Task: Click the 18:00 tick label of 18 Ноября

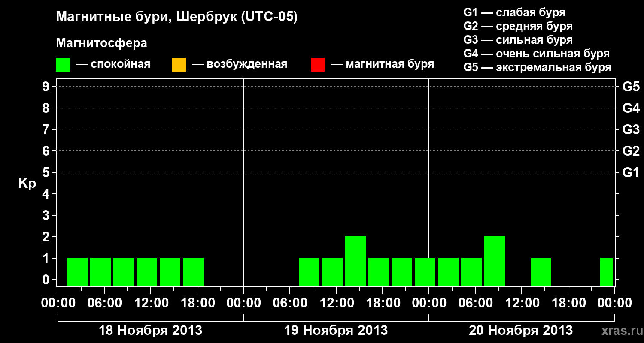Action: pos(197,303)
